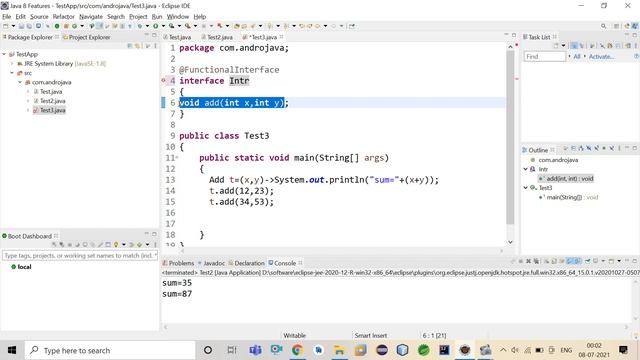640x360 pixels.
Task: Toggle Link with Editor in Package Explorer
Action: [x=138, y=46]
